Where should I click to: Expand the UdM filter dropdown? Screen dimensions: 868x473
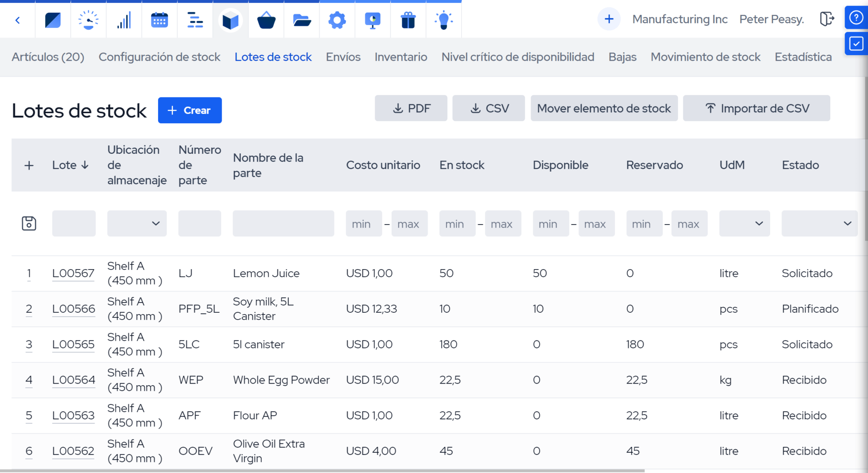coord(744,223)
